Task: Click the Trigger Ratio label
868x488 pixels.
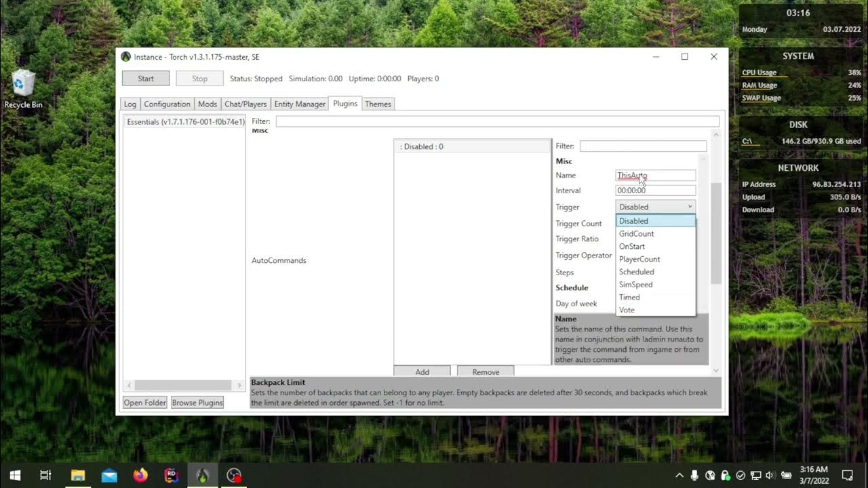Action: click(x=577, y=239)
